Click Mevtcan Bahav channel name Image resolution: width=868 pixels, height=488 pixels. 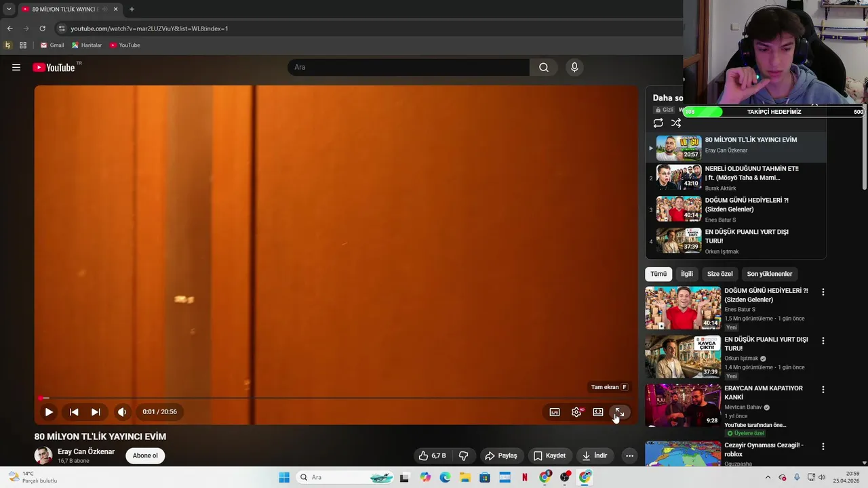743,407
